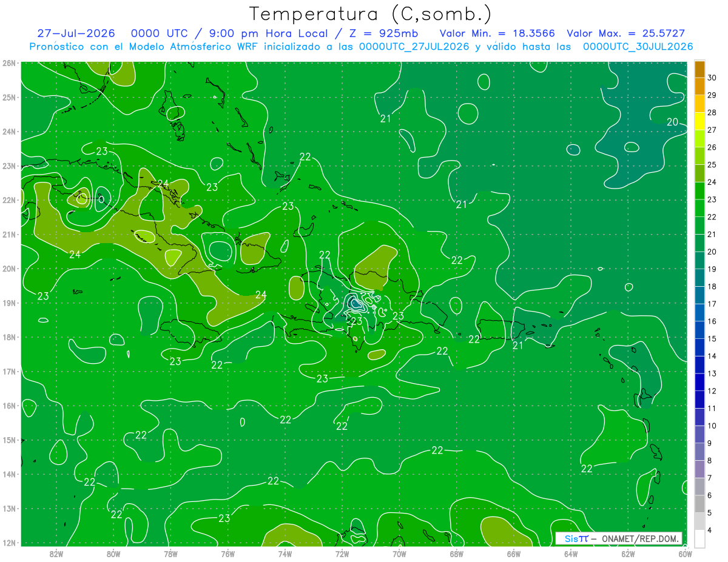Click the latitude axis label '12N'
The image size is (728, 562).
tap(9, 543)
